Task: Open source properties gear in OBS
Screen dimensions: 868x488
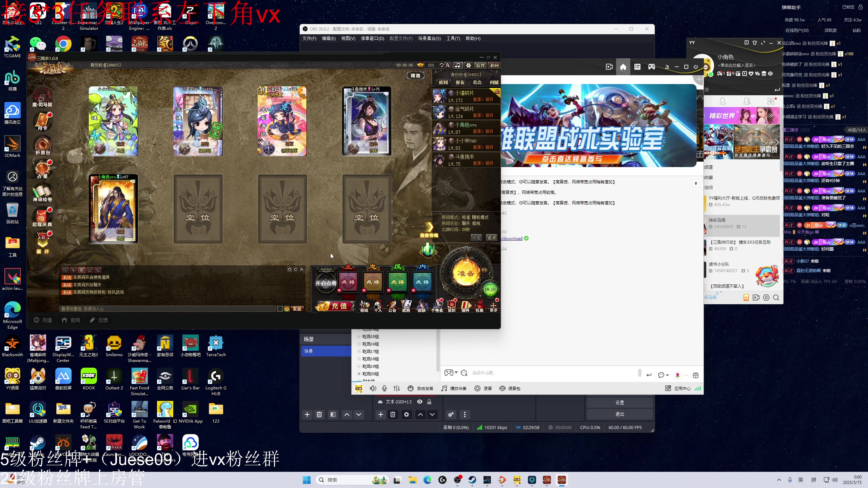Action: pyautogui.click(x=407, y=414)
